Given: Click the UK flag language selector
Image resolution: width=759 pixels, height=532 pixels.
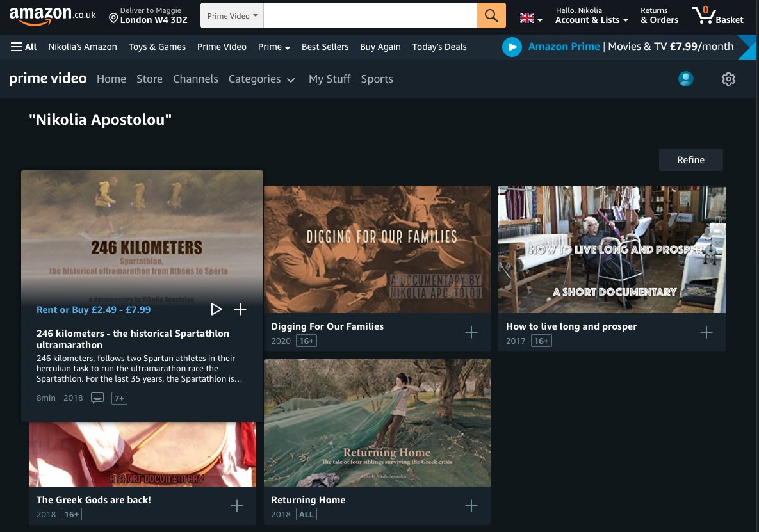Looking at the screenshot, I should pyautogui.click(x=530, y=19).
